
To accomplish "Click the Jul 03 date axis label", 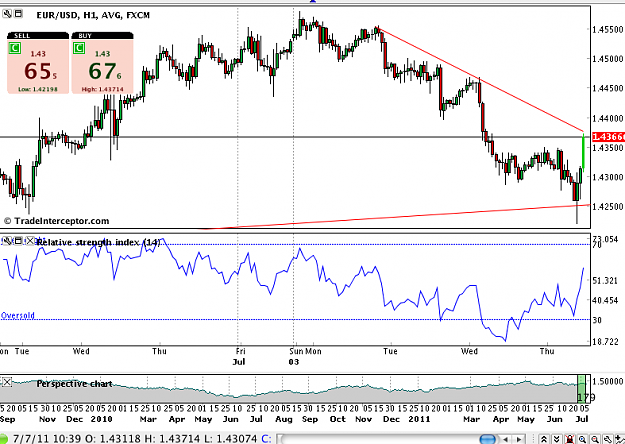I will click(294, 362).
